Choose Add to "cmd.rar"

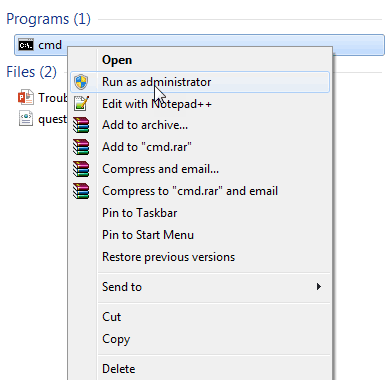click(x=200, y=147)
